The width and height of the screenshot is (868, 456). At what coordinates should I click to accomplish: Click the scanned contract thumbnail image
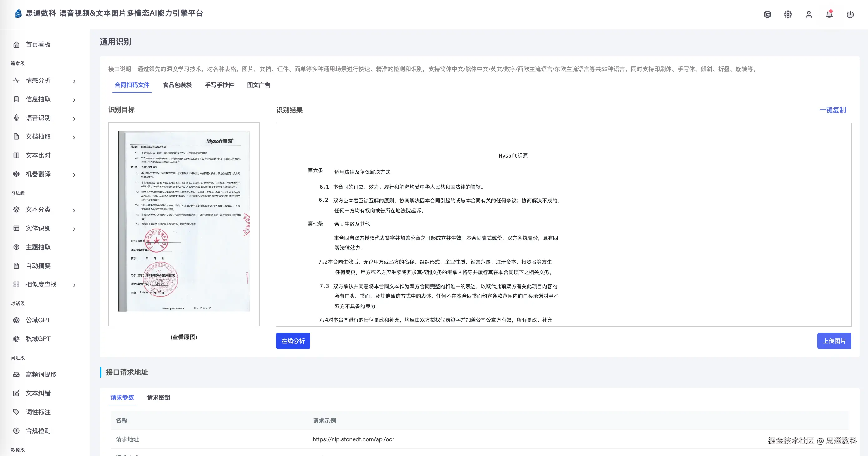184,221
